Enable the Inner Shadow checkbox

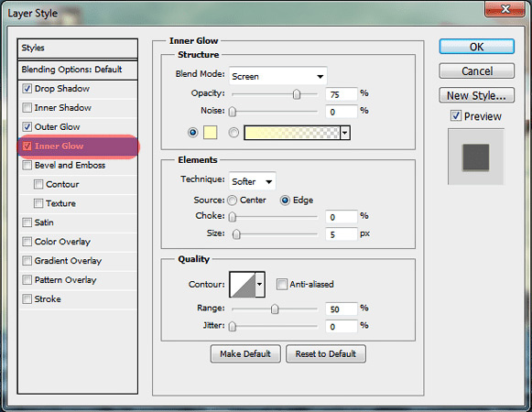[27, 108]
